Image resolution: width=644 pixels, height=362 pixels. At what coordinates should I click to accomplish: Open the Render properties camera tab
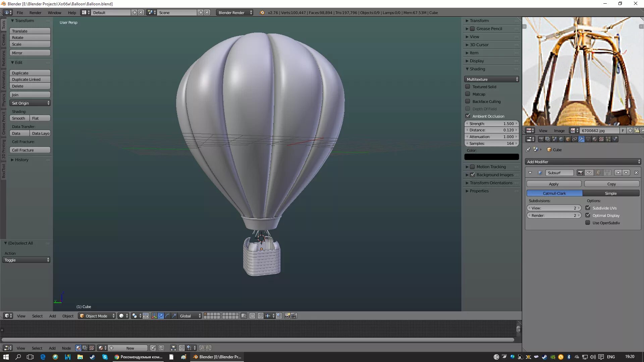(541, 139)
